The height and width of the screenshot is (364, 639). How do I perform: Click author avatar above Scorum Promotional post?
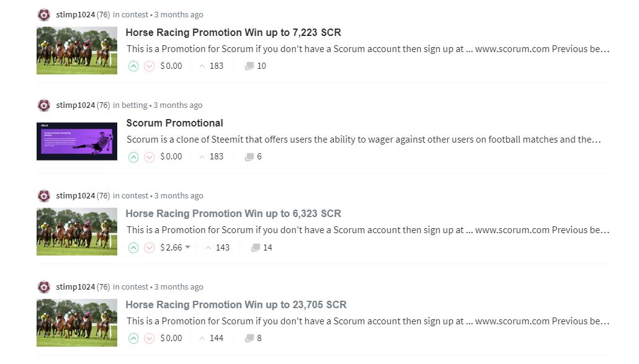(44, 105)
